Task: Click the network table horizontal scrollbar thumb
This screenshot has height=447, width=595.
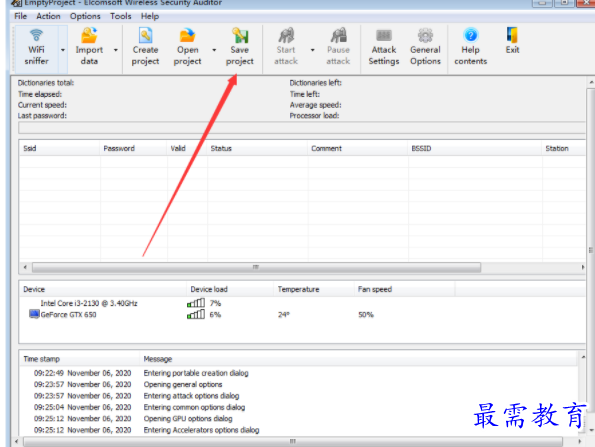Action: coord(257,267)
